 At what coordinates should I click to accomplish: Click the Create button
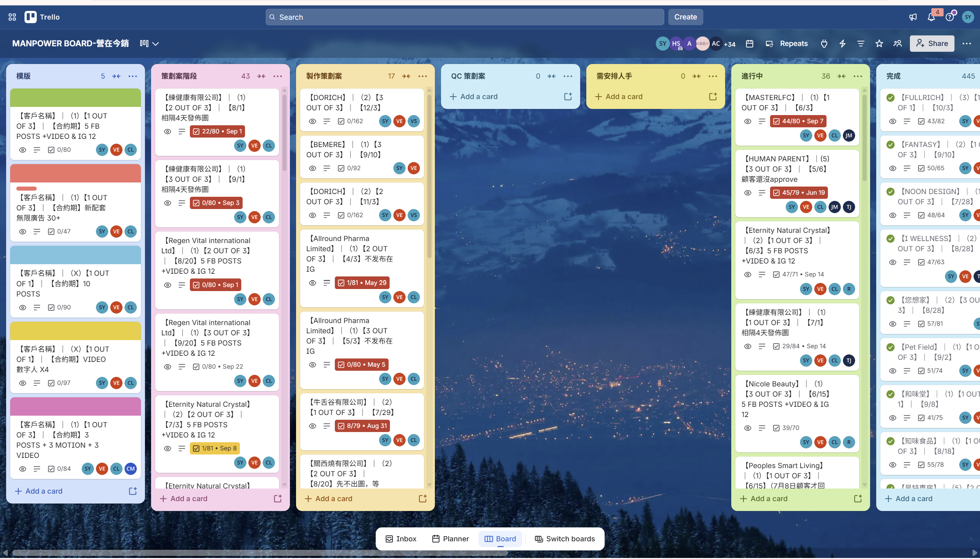pyautogui.click(x=686, y=17)
